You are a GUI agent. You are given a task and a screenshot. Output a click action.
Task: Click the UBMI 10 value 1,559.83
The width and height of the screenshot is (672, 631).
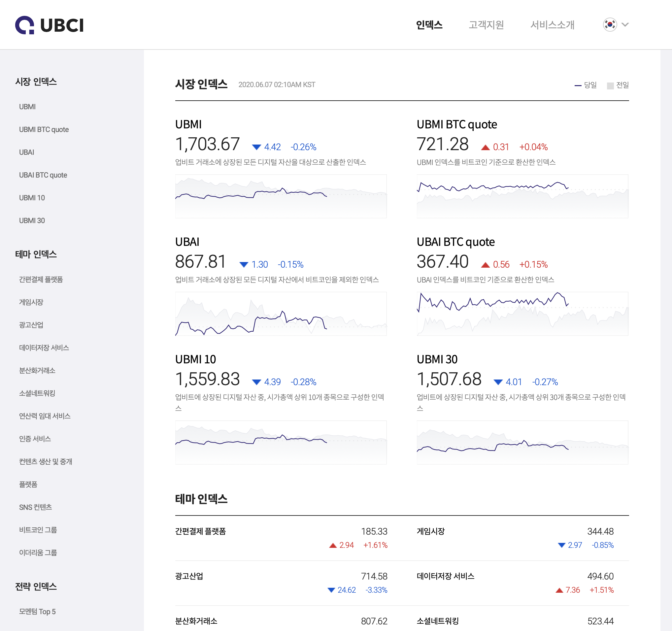207,379
